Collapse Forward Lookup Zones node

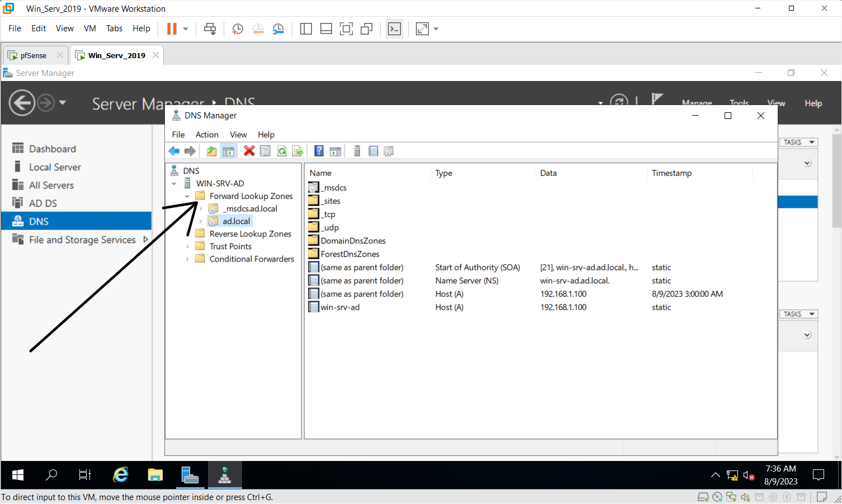coord(187,196)
